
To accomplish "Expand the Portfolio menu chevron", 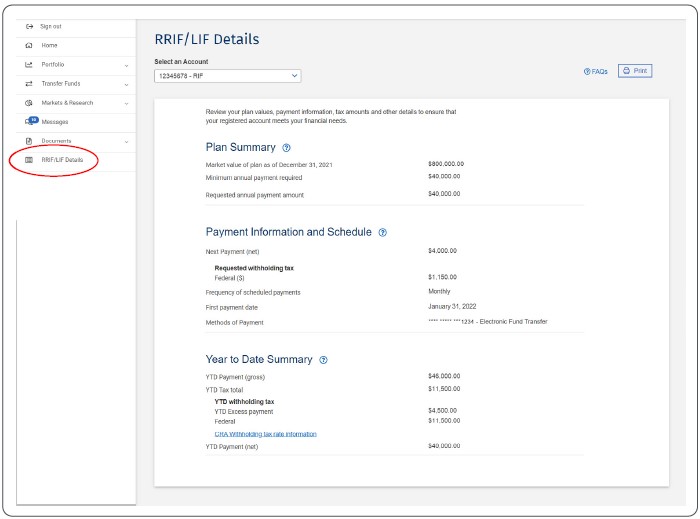I will coord(126,65).
